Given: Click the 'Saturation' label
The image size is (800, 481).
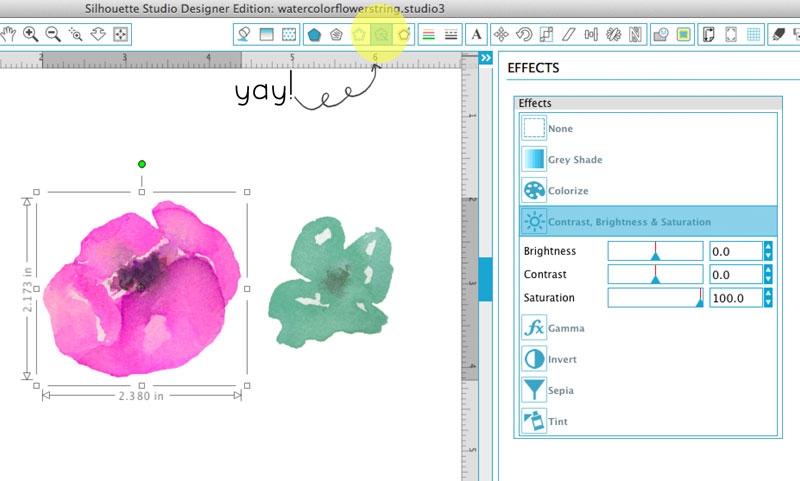Looking at the screenshot, I should tap(549, 297).
